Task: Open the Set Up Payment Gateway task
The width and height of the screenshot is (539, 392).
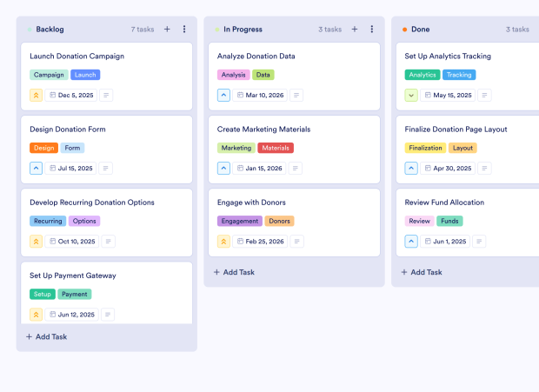Action: tap(73, 276)
